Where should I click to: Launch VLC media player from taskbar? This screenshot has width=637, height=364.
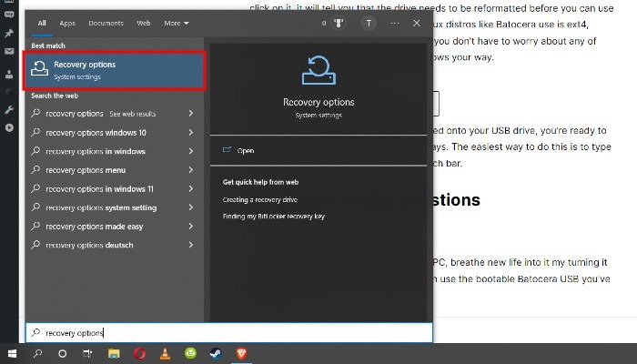(x=166, y=353)
